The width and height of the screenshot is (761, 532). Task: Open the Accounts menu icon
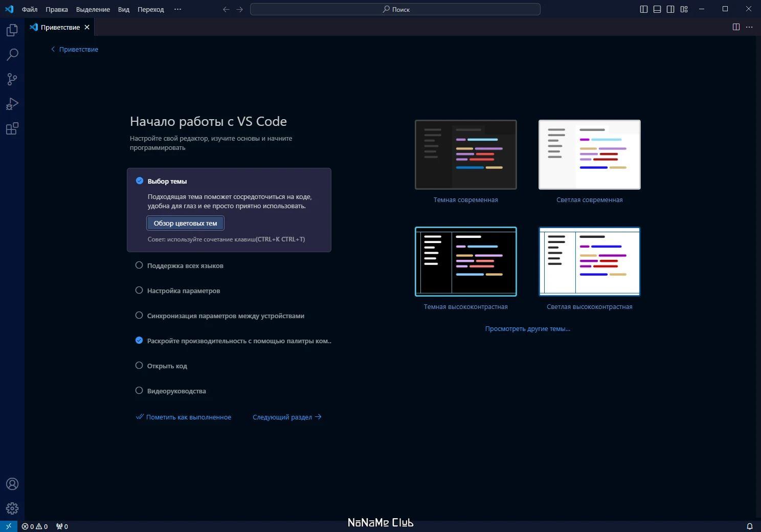click(x=12, y=484)
